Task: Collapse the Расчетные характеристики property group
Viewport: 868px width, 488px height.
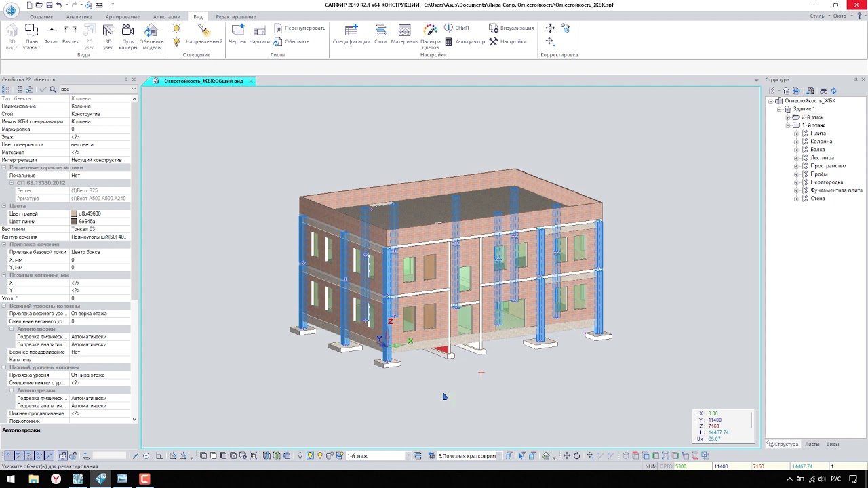Action: pos(4,167)
